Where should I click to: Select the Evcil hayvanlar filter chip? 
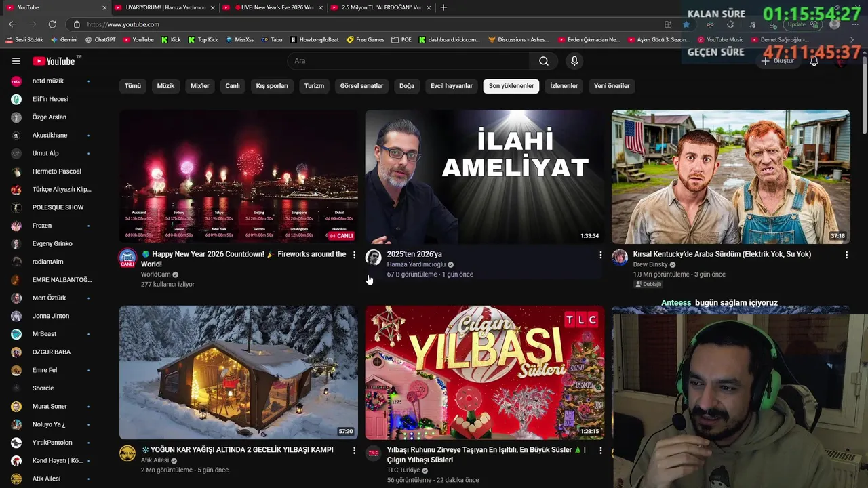click(452, 86)
